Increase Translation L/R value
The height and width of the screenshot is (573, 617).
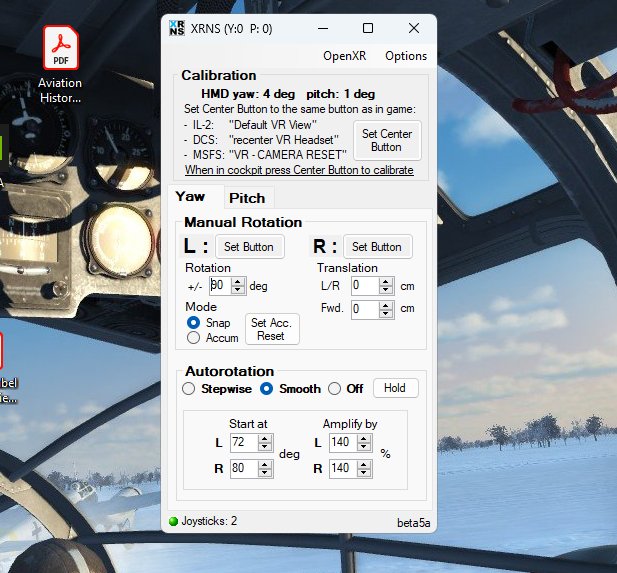[386, 281]
